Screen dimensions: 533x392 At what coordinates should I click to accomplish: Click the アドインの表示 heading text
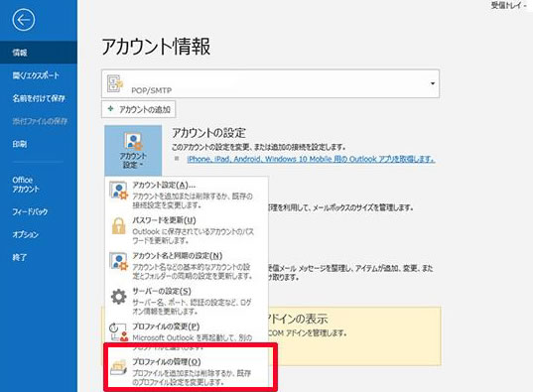(298, 319)
